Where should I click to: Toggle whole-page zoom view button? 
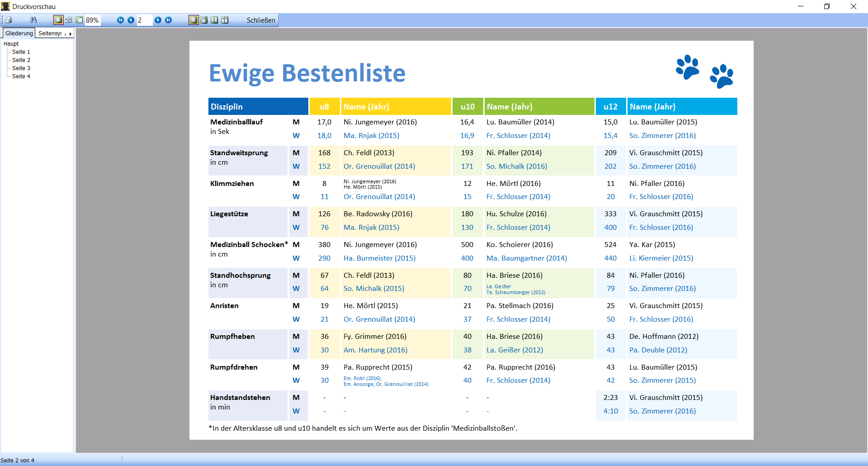[58, 20]
